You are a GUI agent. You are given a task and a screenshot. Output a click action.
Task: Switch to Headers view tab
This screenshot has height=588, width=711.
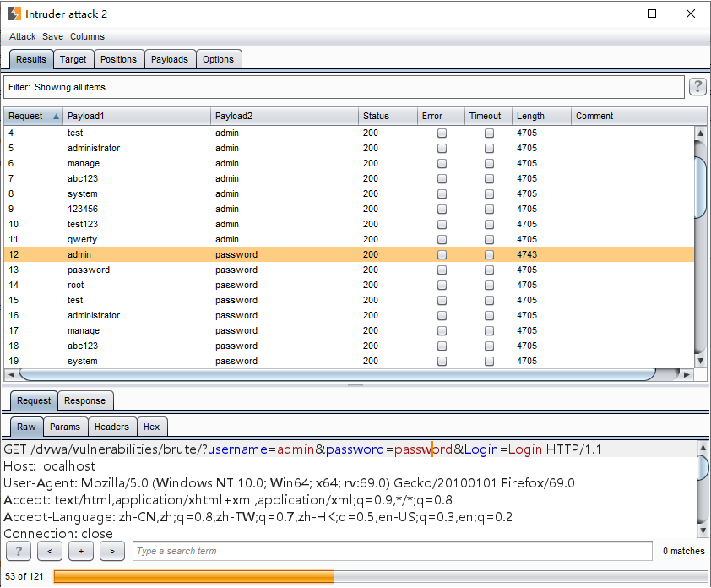[x=111, y=427]
